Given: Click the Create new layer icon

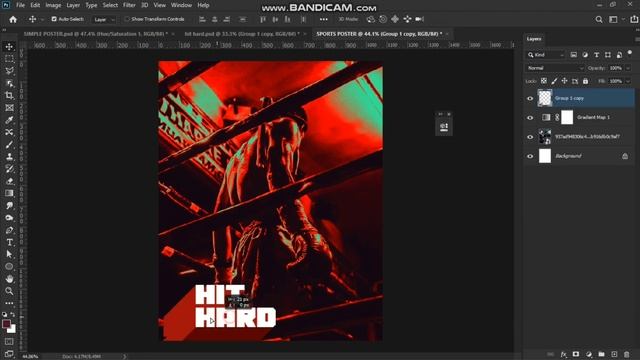Looking at the screenshot, I should (x=614, y=354).
